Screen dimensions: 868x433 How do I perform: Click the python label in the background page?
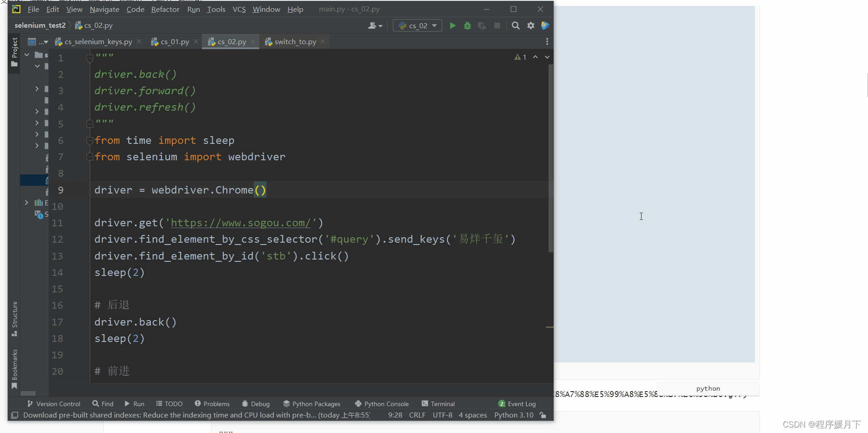(708, 388)
